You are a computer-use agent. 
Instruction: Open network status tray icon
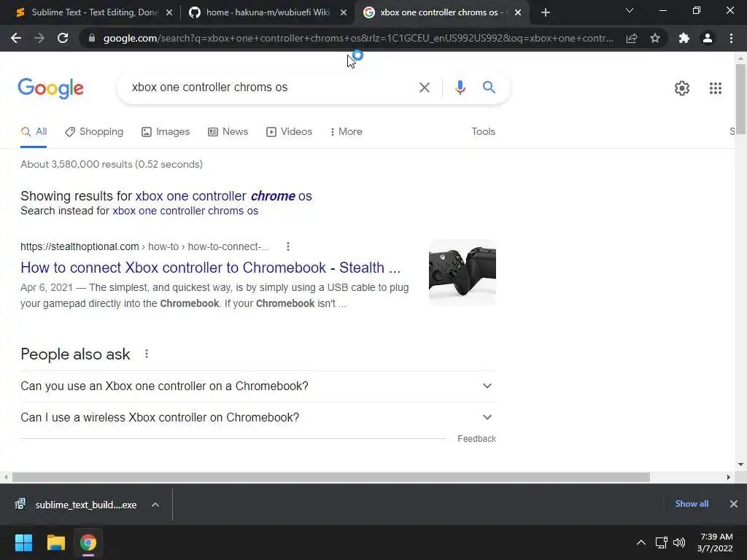661,542
